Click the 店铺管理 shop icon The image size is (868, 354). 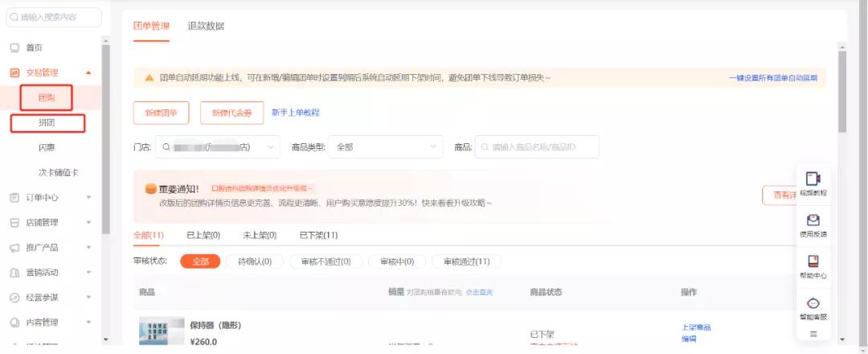[15, 222]
